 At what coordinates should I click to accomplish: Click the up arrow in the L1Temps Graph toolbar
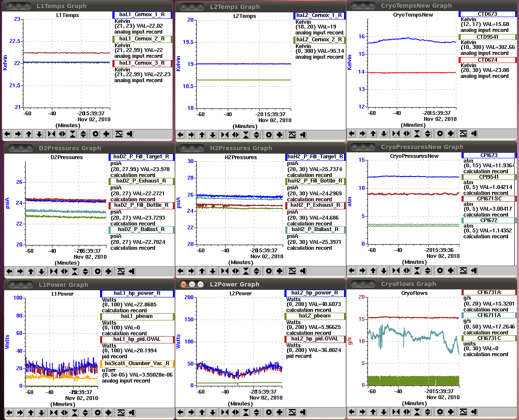tap(29, 134)
